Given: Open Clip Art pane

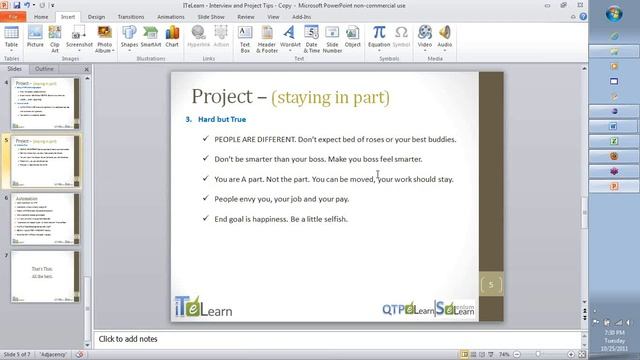Looking at the screenshot, I should point(55,39).
